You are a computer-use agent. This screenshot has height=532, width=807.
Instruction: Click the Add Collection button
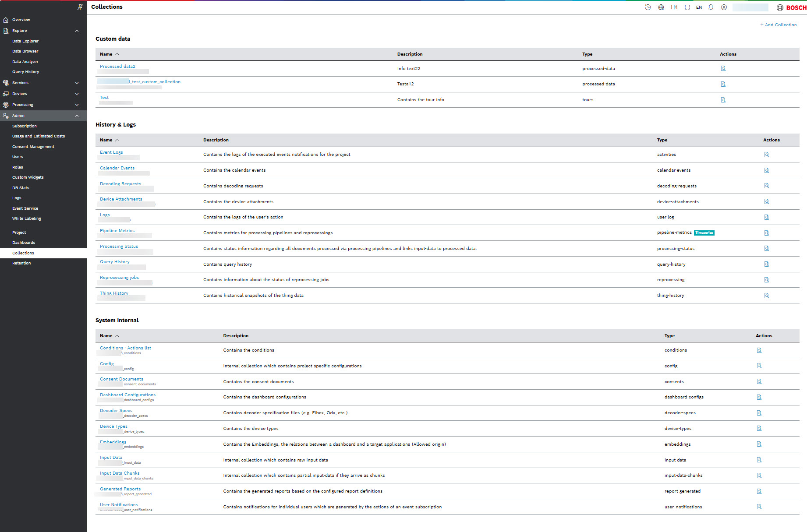pos(778,25)
